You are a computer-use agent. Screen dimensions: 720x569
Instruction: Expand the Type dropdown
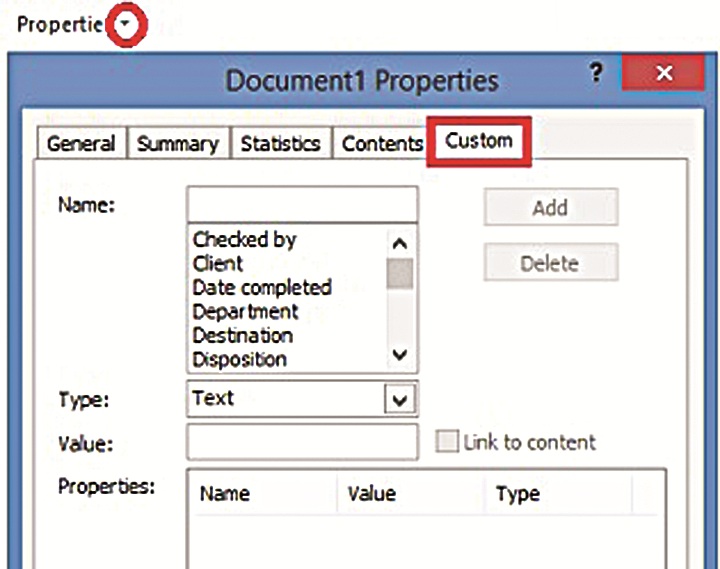[x=401, y=399]
